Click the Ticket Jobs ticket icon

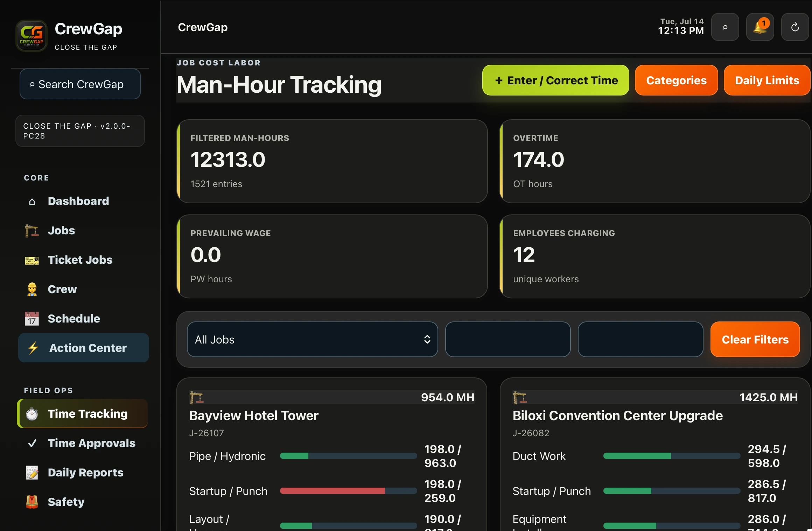32,260
